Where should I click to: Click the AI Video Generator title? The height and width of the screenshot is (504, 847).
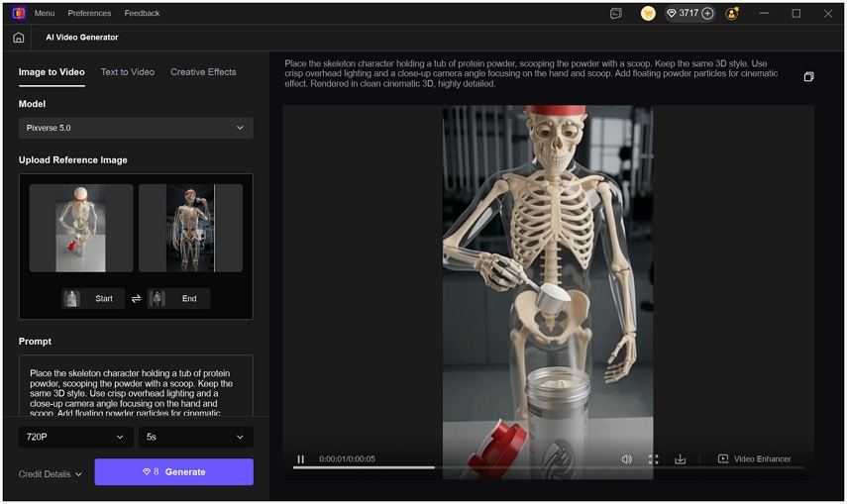click(82, 38)
